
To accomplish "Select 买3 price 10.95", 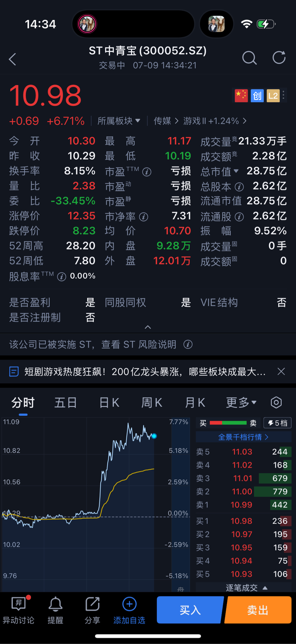I will click(242, 548).
